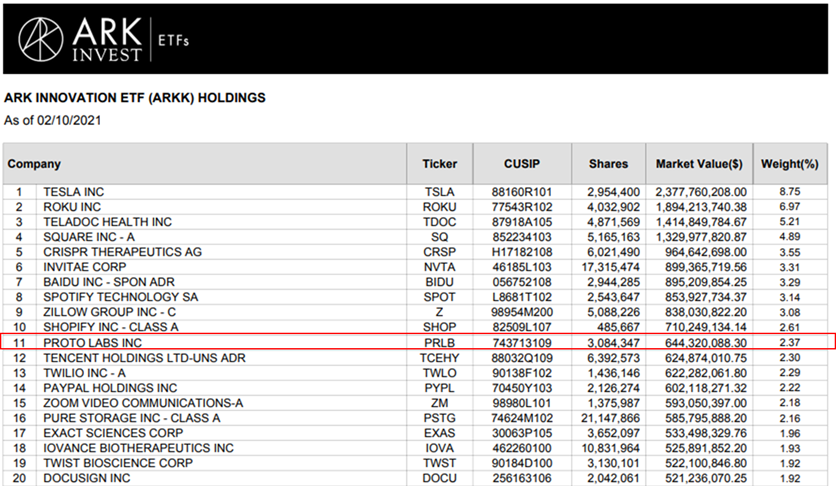Click the PYPL ticker cell
836x486 pixels.
(440, 388)
